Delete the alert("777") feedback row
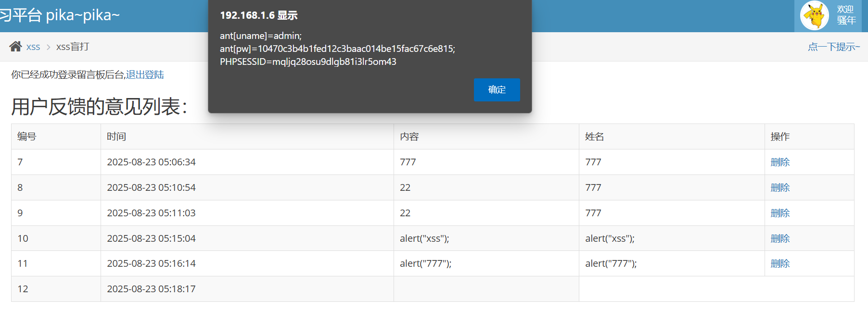The height and width of the screenshot is (310, 868). (780, 264)
